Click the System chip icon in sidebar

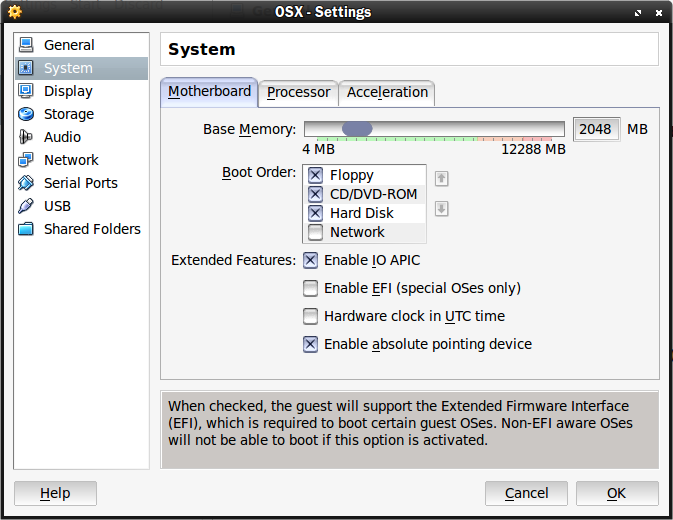tap(26, 68)
